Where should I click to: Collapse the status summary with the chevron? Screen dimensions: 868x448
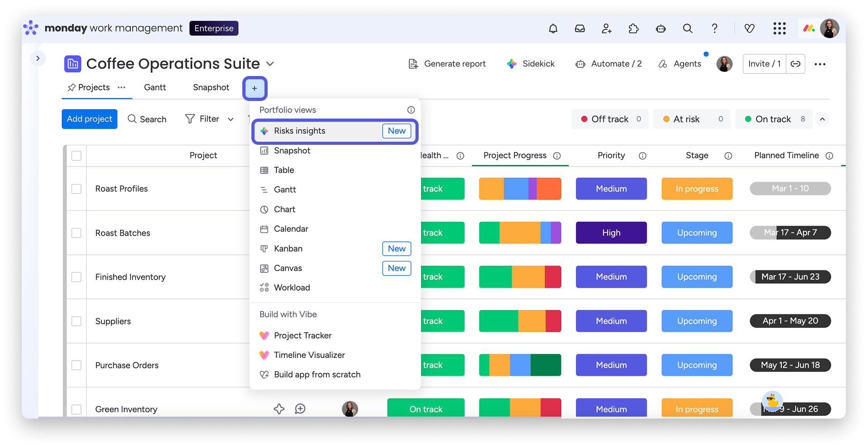click(x=822, y=119)
